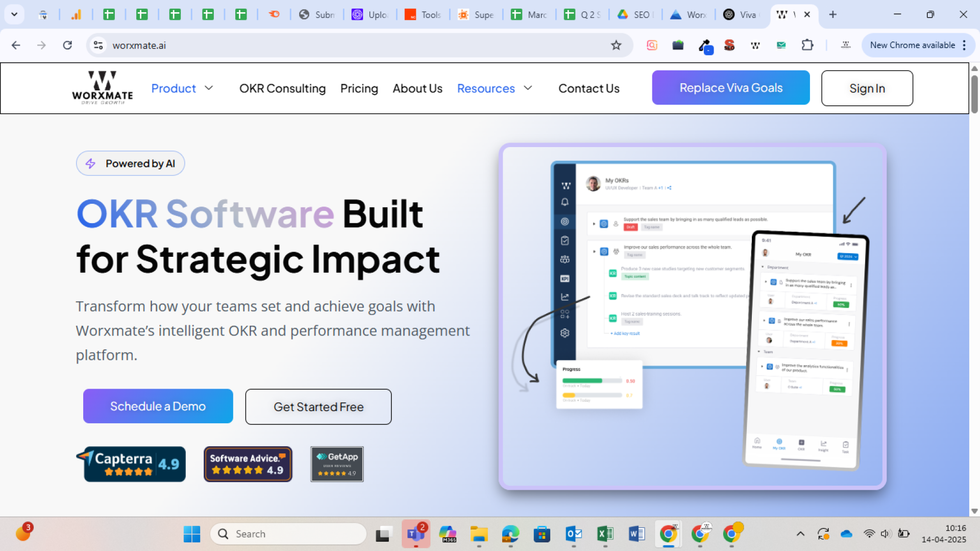
Task: Click the pink image-search extension icon
Action: tap(652, 45)
